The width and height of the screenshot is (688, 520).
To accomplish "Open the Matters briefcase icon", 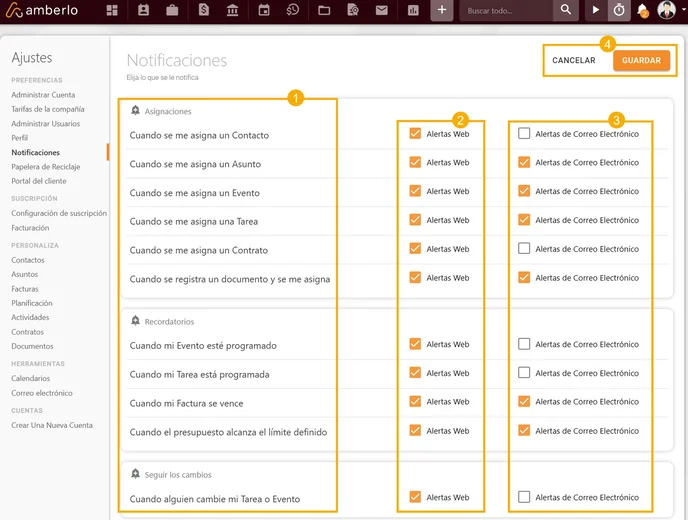I will tap(172, 10).
